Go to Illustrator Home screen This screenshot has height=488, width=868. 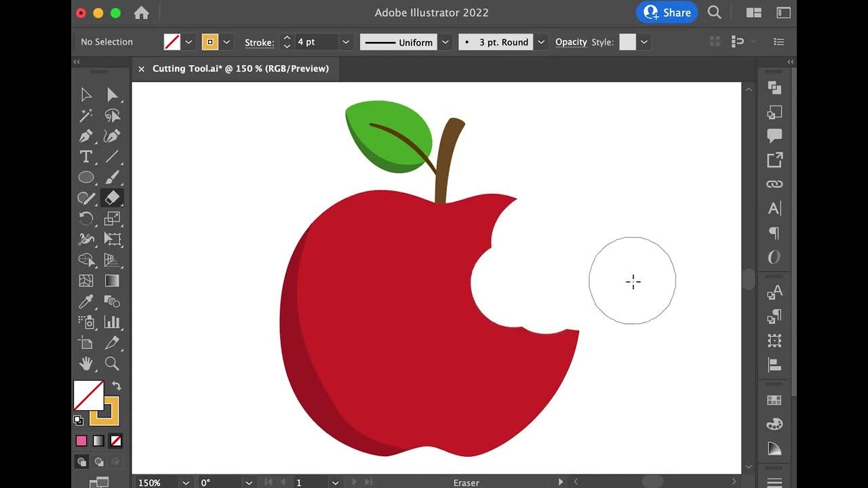[141, 12]
